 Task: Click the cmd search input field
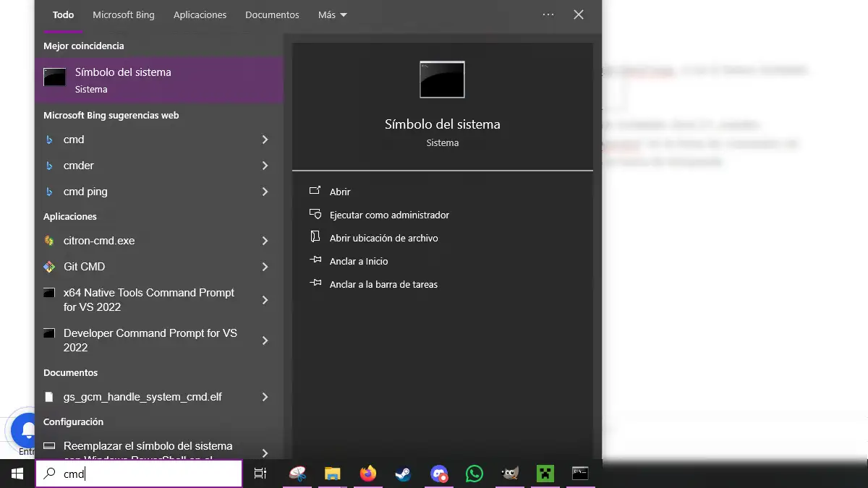[145, 474]
